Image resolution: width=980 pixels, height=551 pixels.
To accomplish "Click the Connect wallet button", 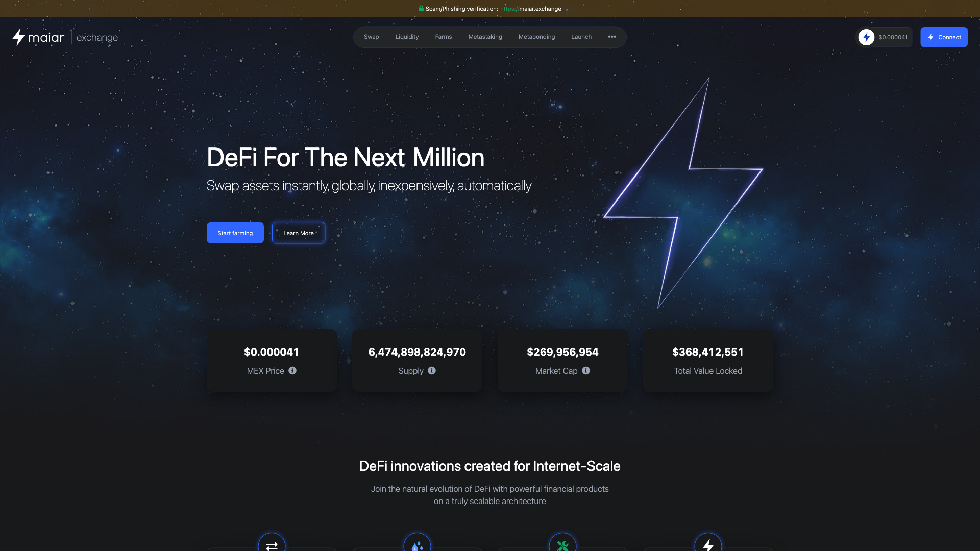I will click(x=944, y=37).
